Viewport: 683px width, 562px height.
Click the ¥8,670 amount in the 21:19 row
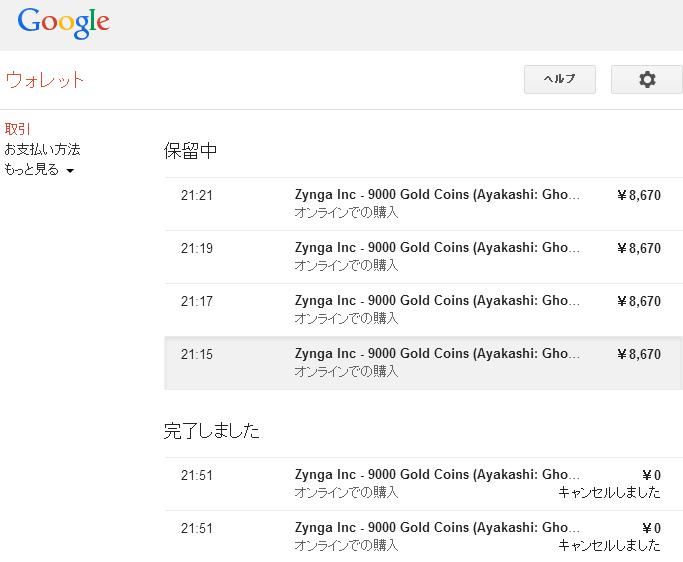point(639,248)
